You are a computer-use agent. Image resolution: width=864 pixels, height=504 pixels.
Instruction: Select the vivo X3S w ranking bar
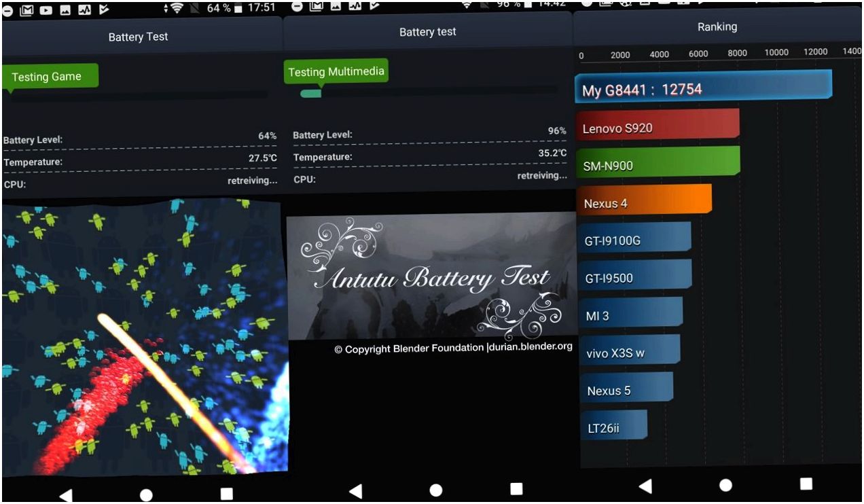630,351
